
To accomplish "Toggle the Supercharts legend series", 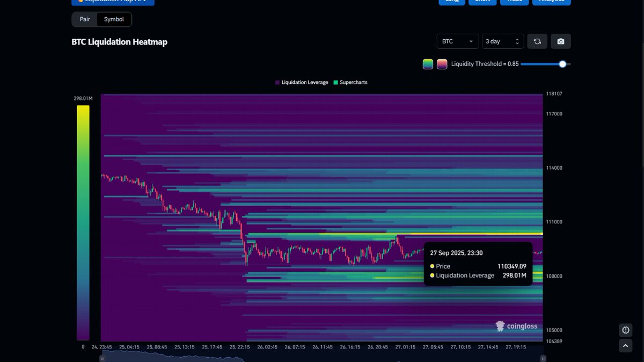I will (x=350, y=83).
